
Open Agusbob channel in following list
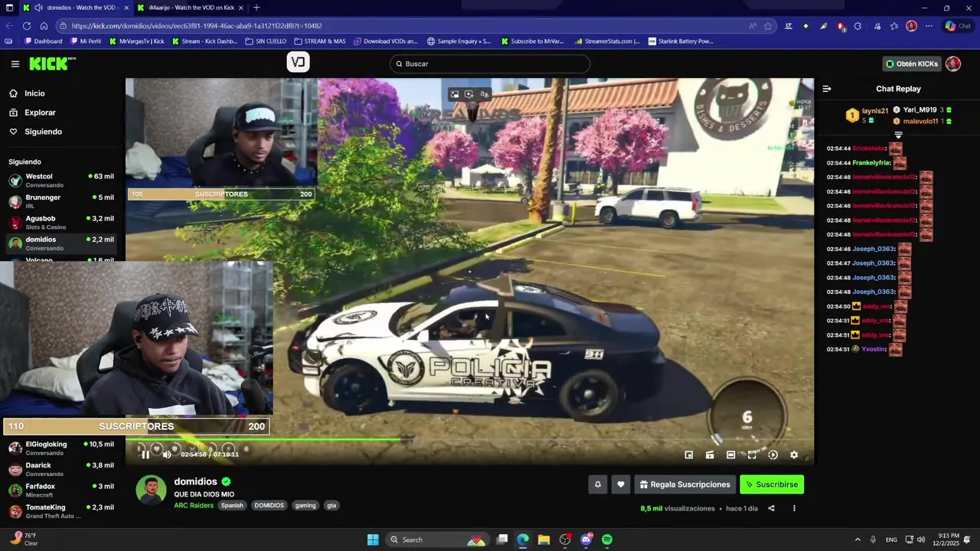(x=61, y=223)
